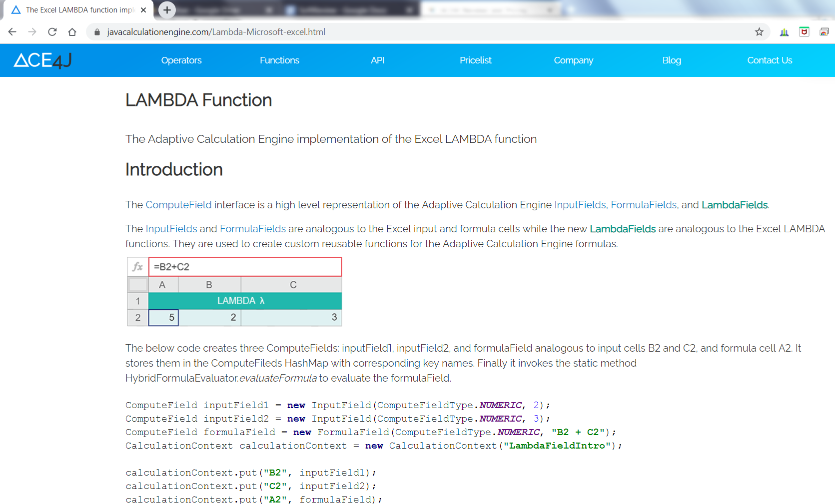
Task: Click the browser back arrow
Action: (x=12, y=32)
